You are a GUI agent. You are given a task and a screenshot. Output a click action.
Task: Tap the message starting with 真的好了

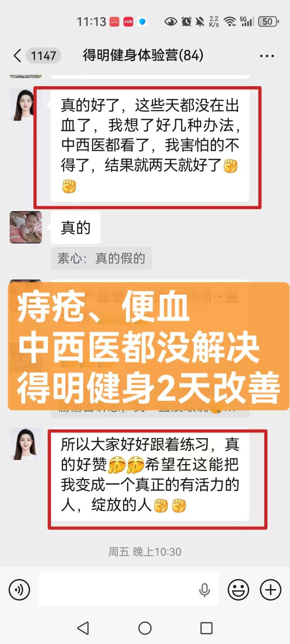click(150, 145)
